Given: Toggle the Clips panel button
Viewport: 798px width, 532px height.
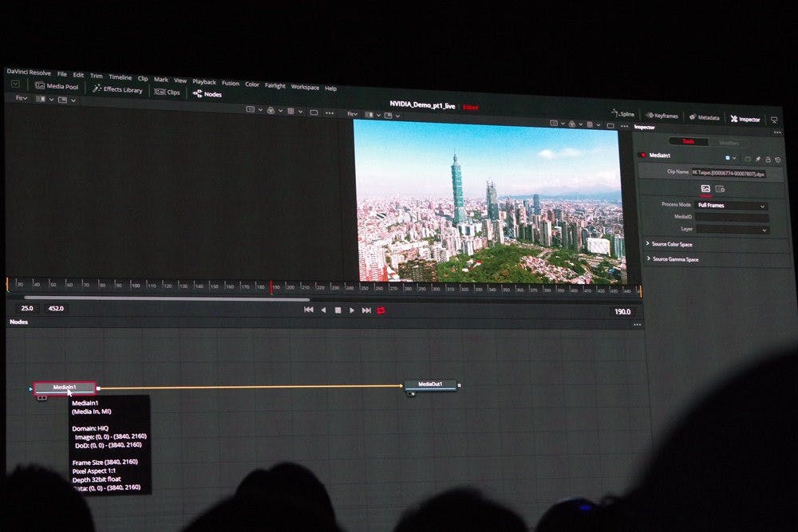Looking at the screenshot, I should pyautogui.click(x=168, y=93).
